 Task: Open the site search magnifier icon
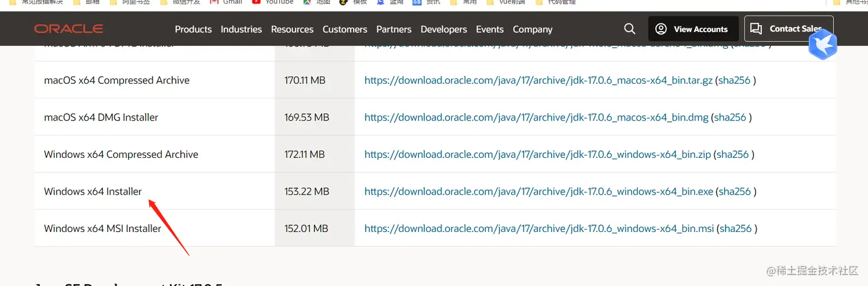click(x=630, y=29)
